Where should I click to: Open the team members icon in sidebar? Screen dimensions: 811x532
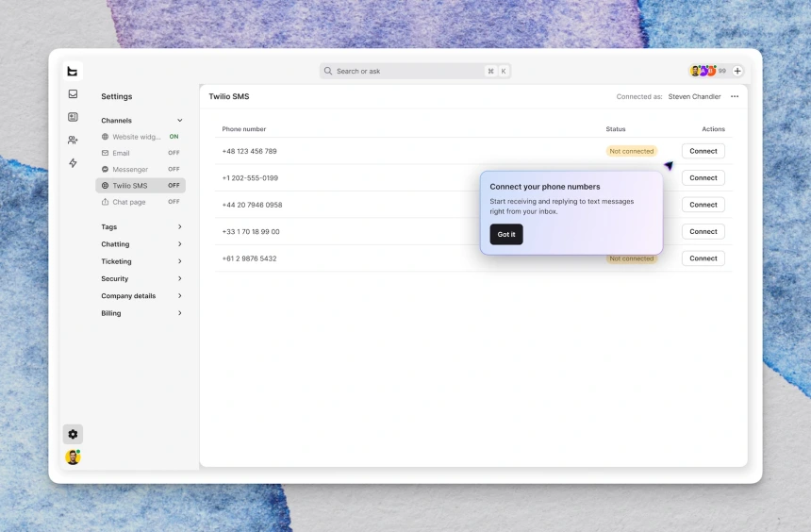(x=73, y=140)
